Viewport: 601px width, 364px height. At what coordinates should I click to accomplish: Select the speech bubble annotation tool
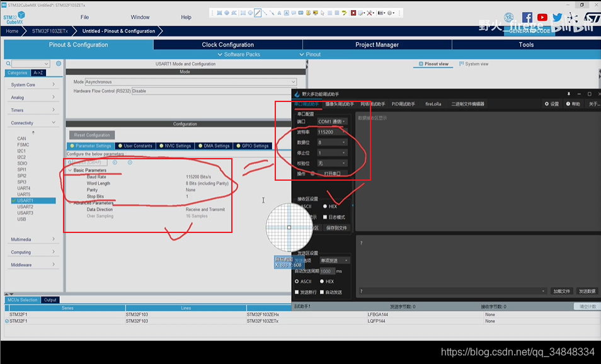click(294, 13)
